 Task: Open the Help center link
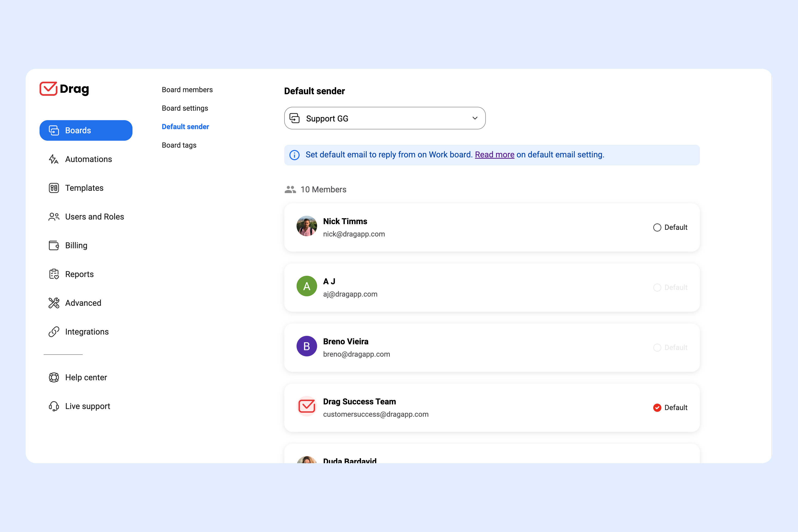(x=86, y=377)
